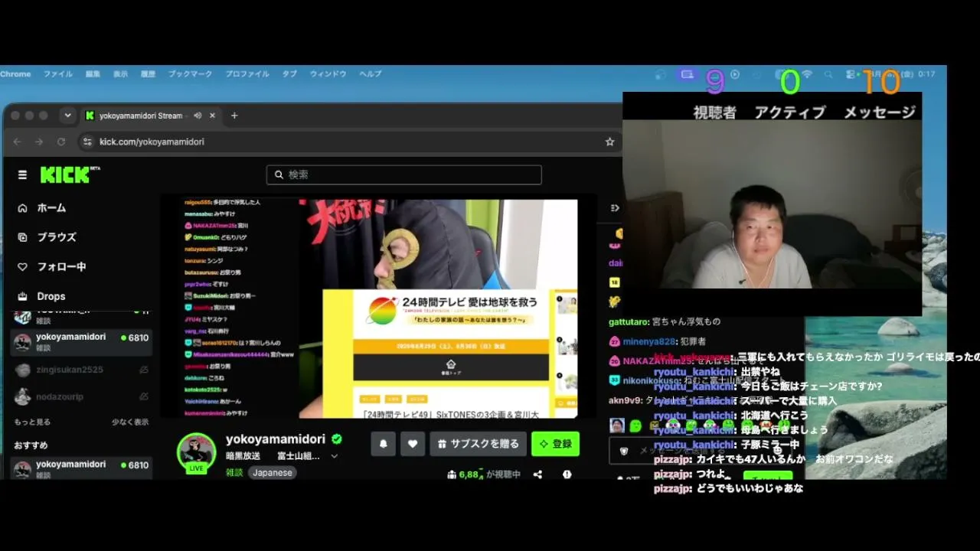Open the ヘルプ menu

[370, 74]
